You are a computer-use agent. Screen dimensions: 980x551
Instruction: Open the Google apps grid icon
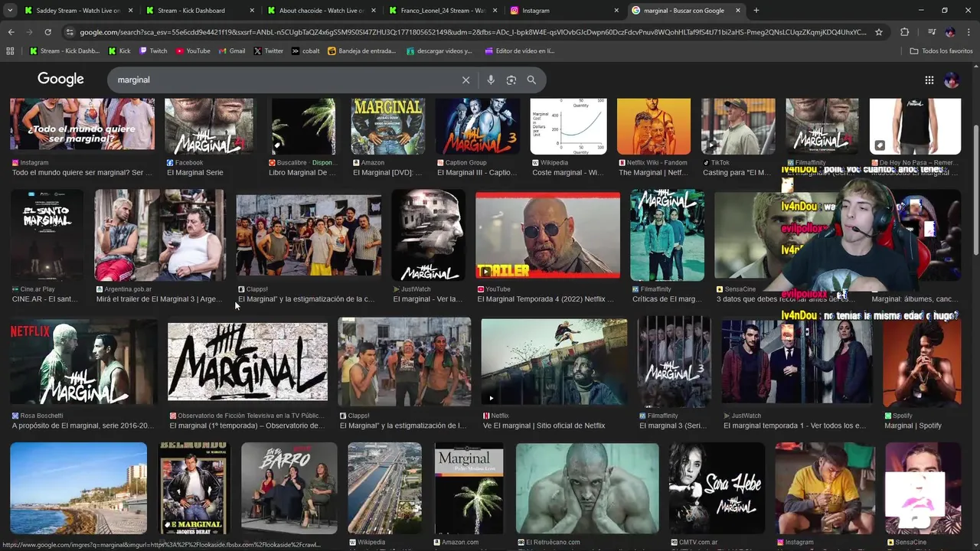(x=929, y=80)
